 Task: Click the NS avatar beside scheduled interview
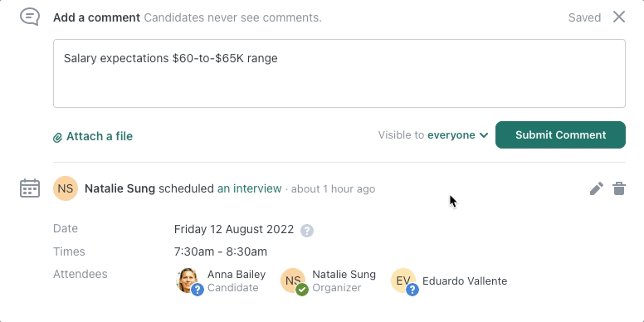point(66,188)
